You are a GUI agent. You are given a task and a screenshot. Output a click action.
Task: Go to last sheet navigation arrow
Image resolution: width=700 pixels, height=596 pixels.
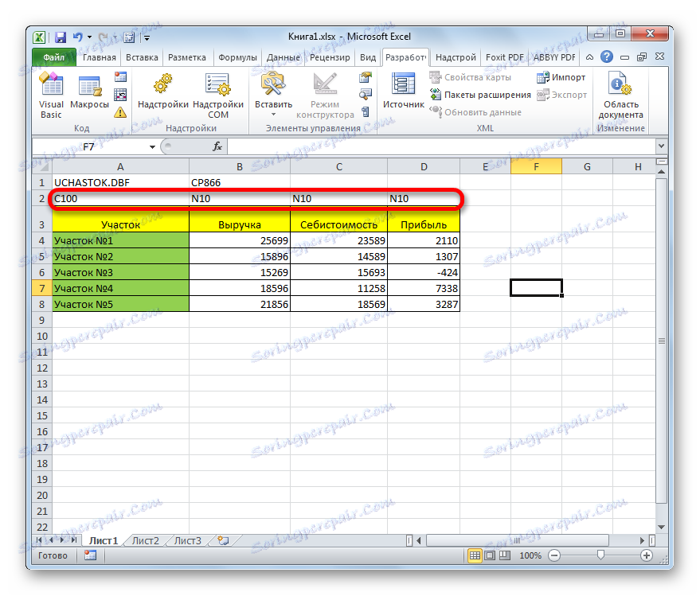click(x=73, y=540)
